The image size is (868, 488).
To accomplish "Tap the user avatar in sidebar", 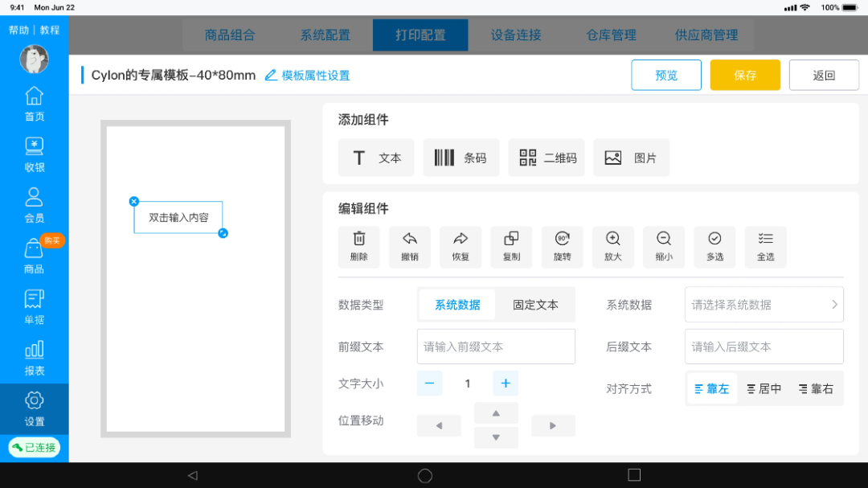I will [34, 59].
